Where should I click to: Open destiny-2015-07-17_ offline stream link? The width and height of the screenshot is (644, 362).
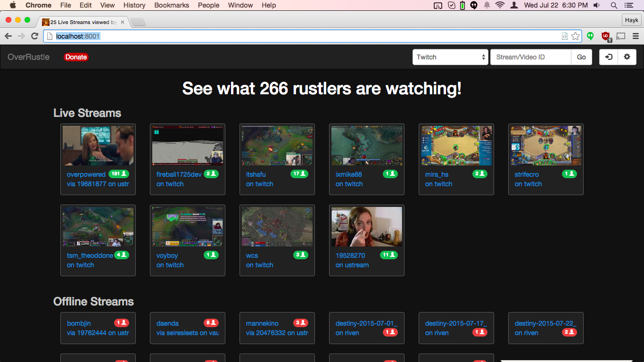(x=456, y=323)
